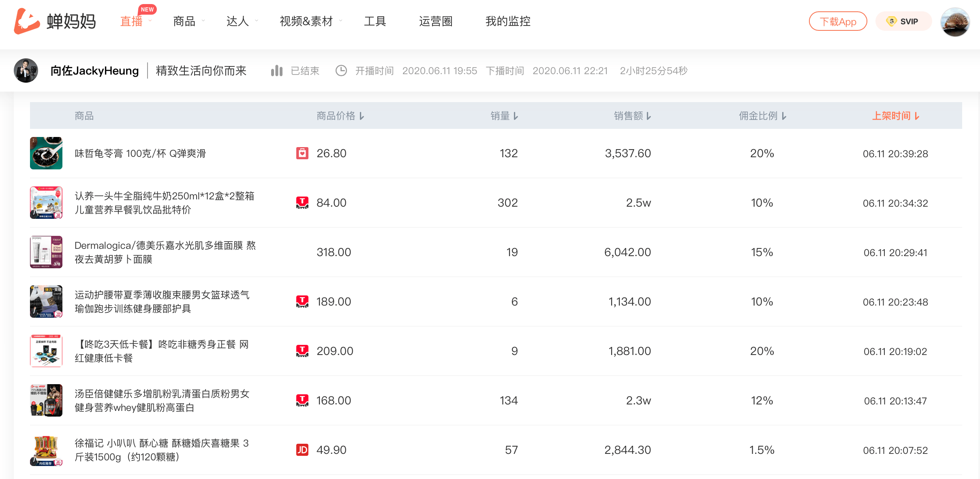
Task: Go to 我的监控 in the navigation
Action: (x=508, y=21)
